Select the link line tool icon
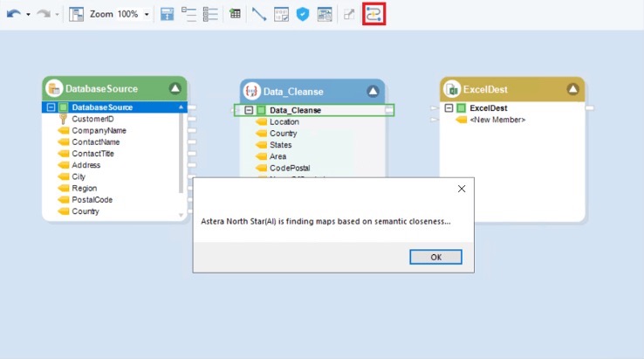The height and width of the screenshot is (359, 644). (x=259, y=14)
